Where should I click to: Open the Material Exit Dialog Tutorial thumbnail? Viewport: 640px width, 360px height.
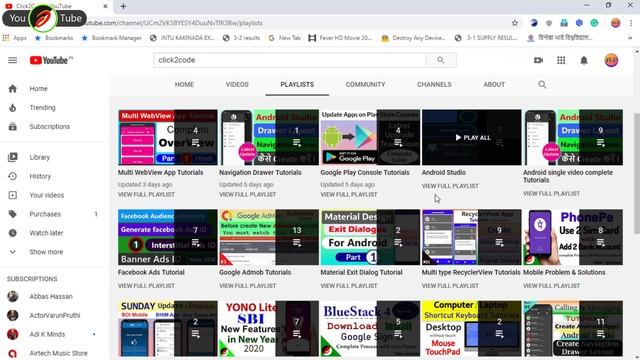click(x=370, y=237)
